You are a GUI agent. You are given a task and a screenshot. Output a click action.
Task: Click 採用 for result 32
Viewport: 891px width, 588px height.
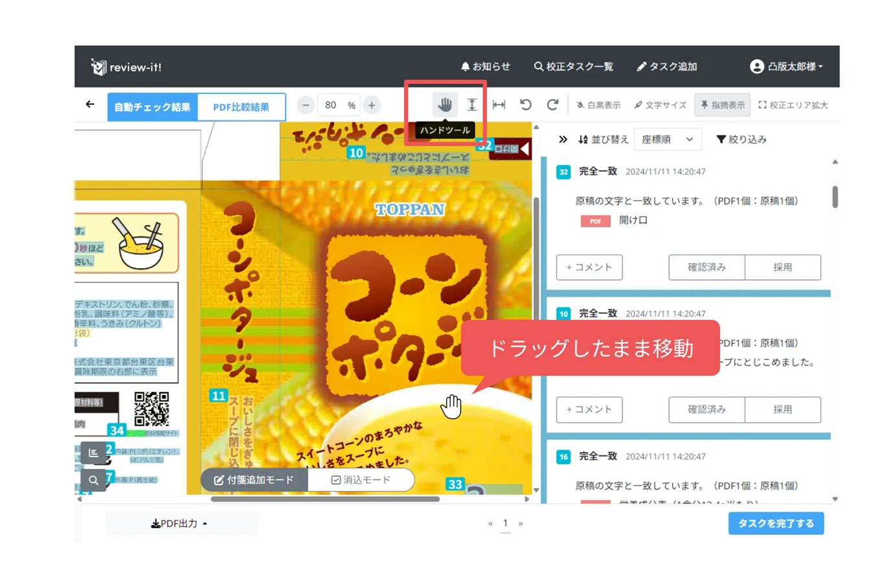tap(783, 267)
